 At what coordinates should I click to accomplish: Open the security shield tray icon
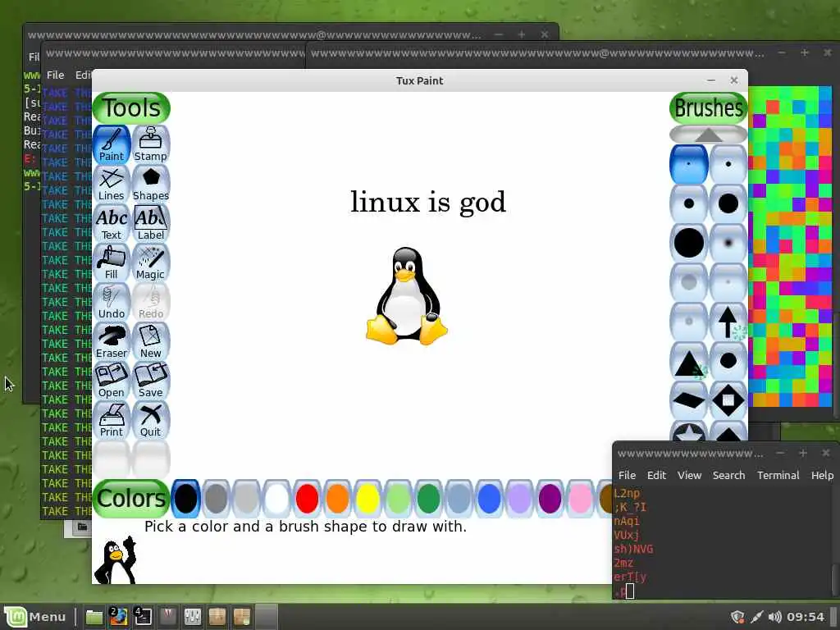[737, 617]
